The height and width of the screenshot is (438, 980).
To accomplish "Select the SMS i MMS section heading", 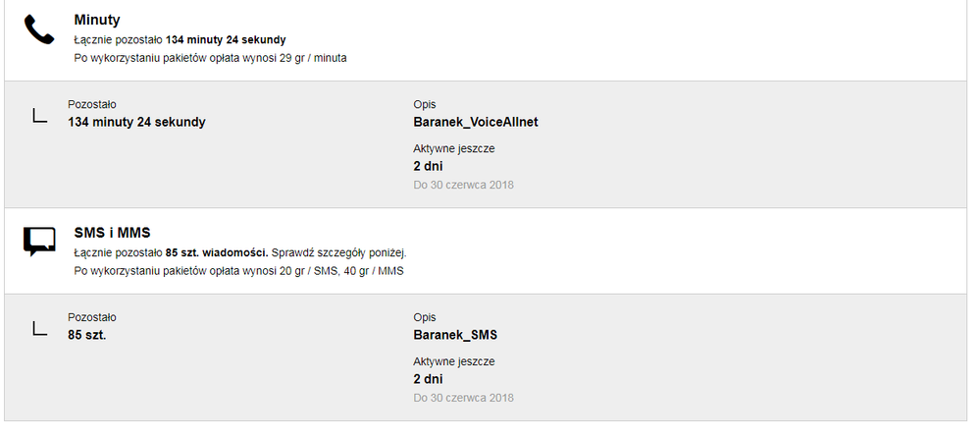I will pyautogui.click(x=112, y=233).
